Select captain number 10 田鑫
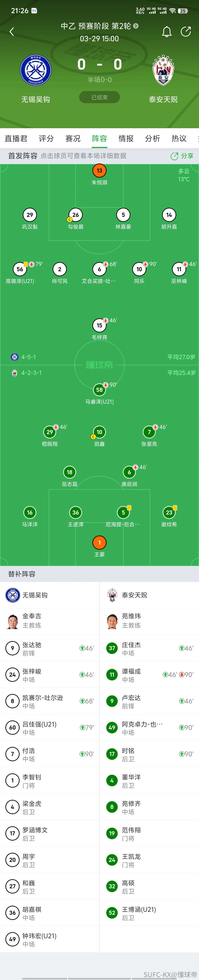 (x=99, y=432)
